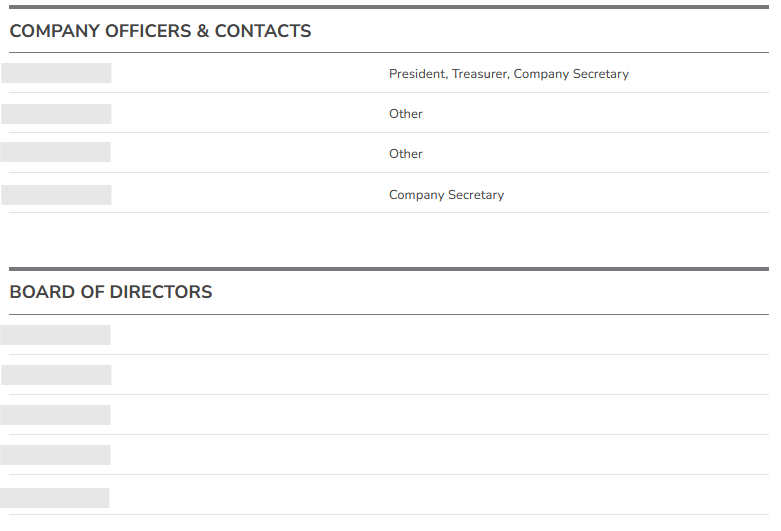Open the second director's redacted name

coord(56,375)
